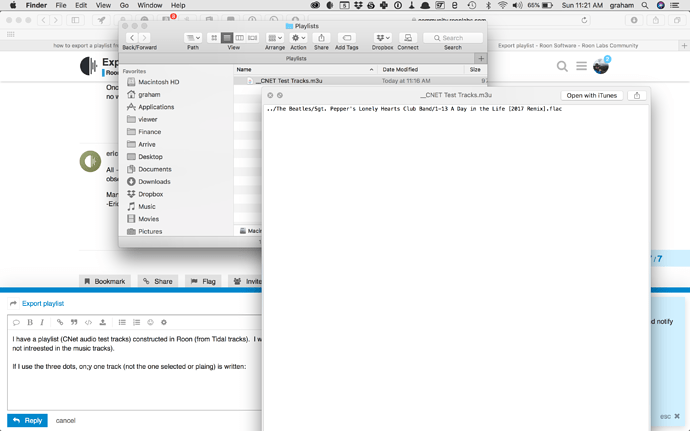Click the emoji icon in editor toolbar
Image resolution: width=690 pixels, height=431 pixels.
(x=150, y=322)
